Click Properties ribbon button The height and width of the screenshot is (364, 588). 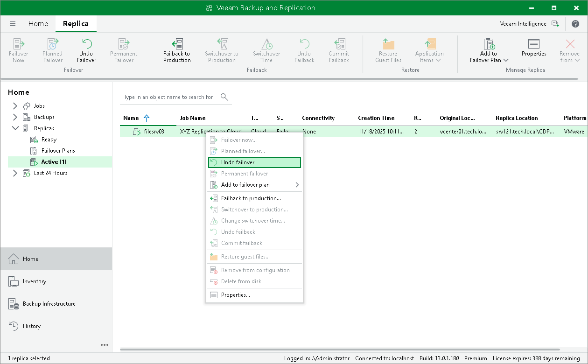coord(534,47)
